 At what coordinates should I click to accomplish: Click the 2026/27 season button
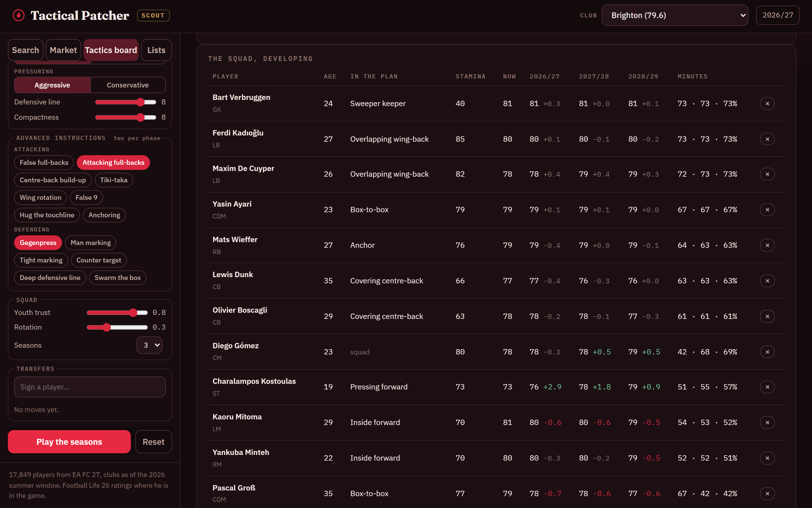click(x=778, y=16)
